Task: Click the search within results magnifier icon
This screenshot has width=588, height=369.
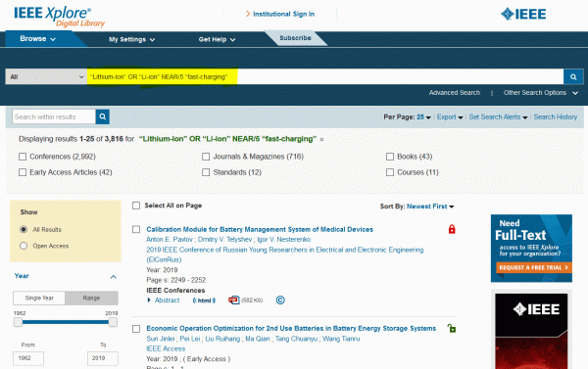Action: pos(102,116)
